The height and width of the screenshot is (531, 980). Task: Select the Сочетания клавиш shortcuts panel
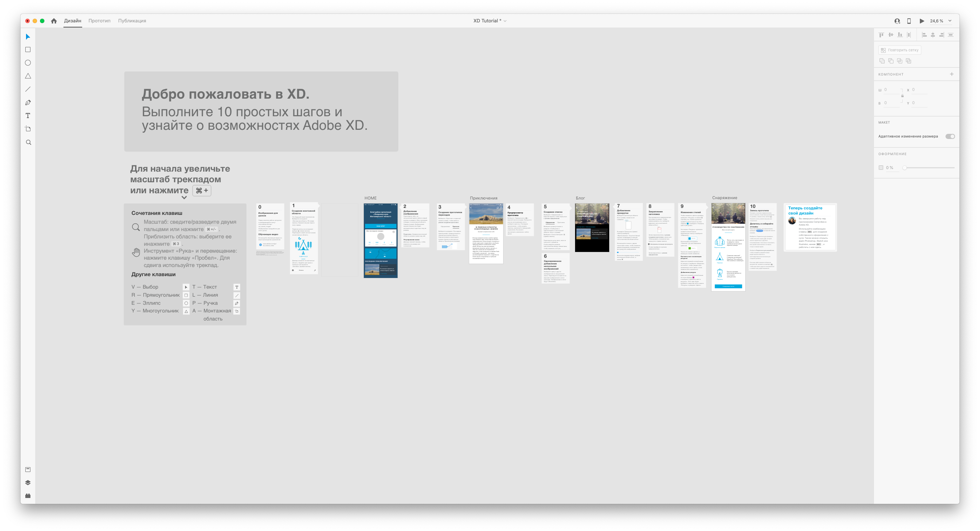[185, 264]
